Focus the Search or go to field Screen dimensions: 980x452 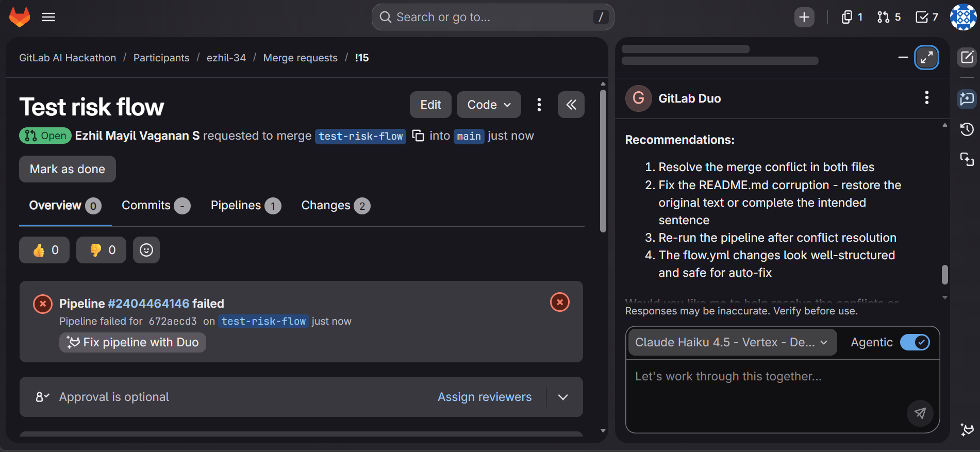tap(493, 17)
